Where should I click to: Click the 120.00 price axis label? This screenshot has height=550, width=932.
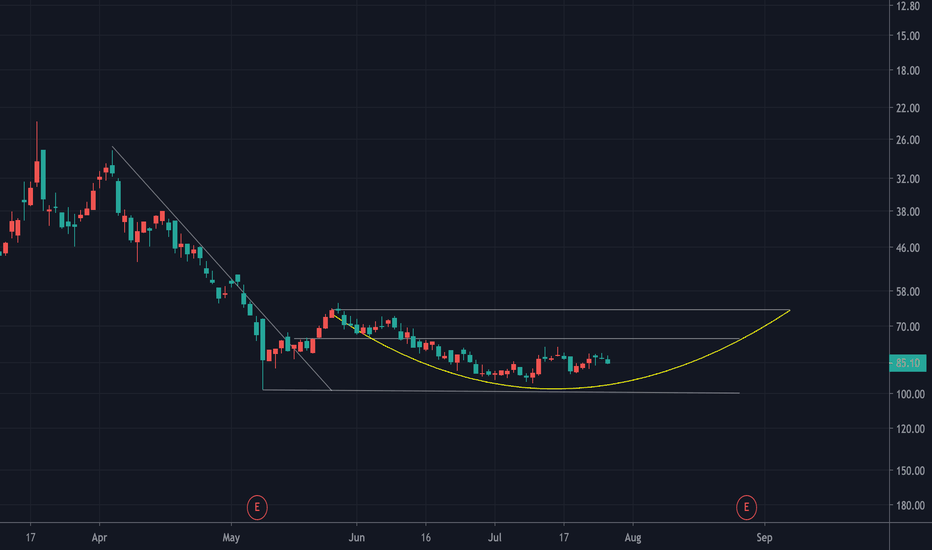pyautogui.click(x=910, y=429)
